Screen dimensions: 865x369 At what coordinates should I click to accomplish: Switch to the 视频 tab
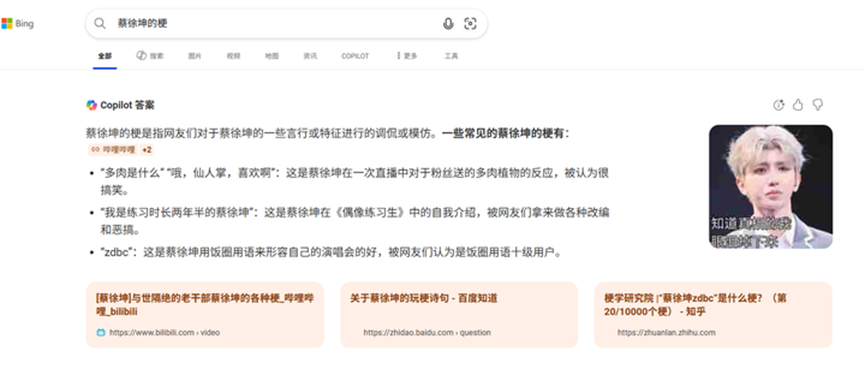point(233,56)
